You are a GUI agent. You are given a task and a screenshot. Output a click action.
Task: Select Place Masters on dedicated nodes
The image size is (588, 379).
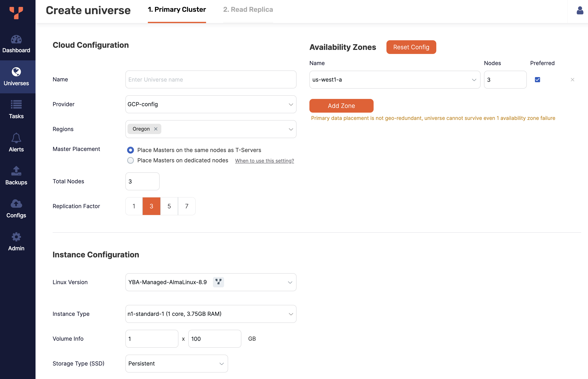[130, 160]
